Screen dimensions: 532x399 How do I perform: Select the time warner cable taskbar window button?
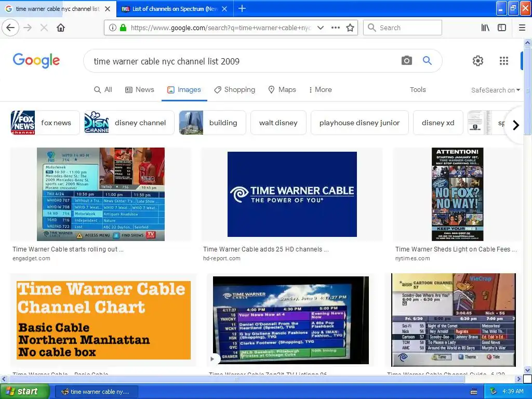point(96,392)
